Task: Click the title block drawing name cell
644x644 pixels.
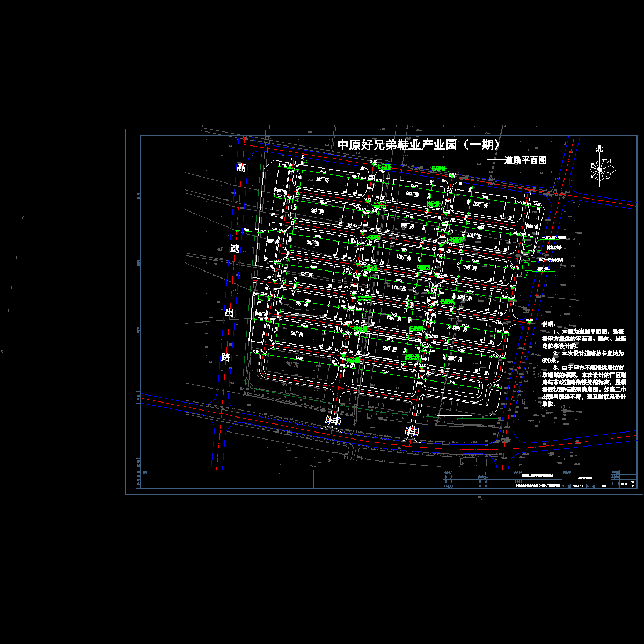Action: 586,477
